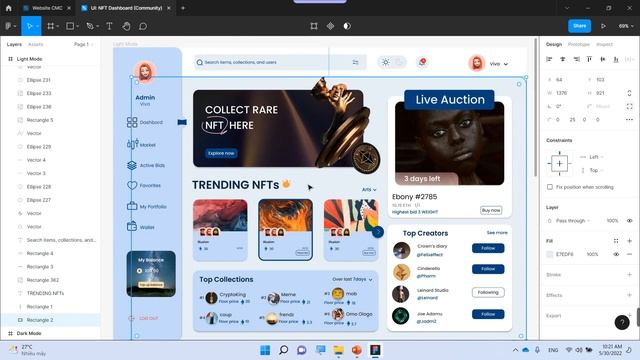Switch to the Prototype tab
This screenshot has height=360, width=640.
pyautogui.click(x=579, y=44)
